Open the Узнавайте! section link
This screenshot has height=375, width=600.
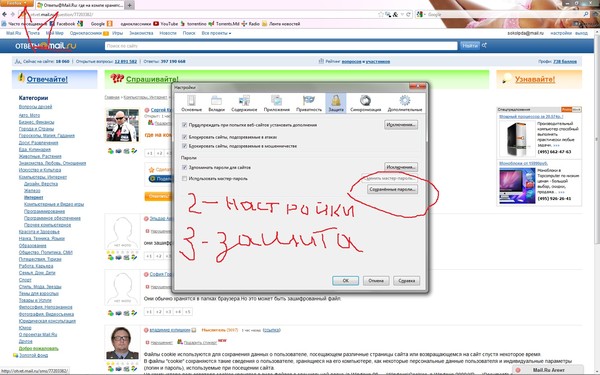tap(535, 79)
